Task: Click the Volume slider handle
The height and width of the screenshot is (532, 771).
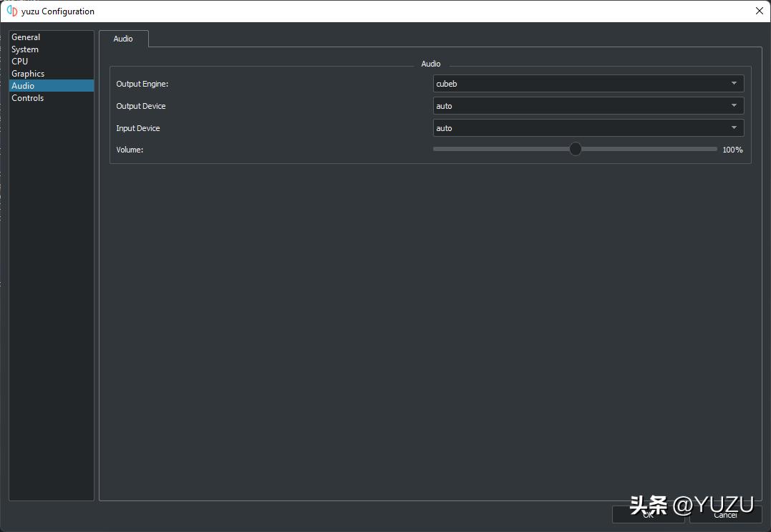Action: [x=576, y=149]
